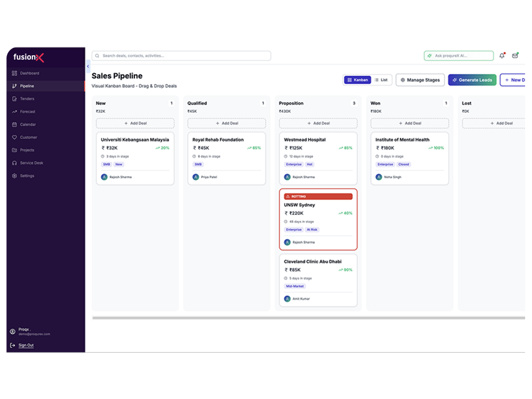Viewport: 532px width, 399px height.
Task: Click the New Deal button
Action: (x=513, y=80)
